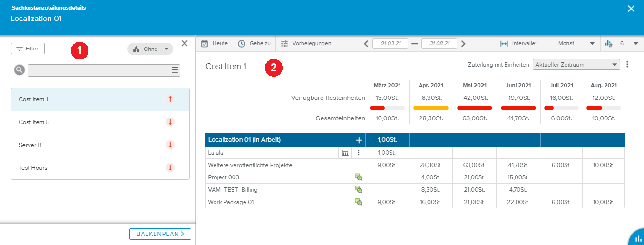Open Vorbelegungen presets

305,43
